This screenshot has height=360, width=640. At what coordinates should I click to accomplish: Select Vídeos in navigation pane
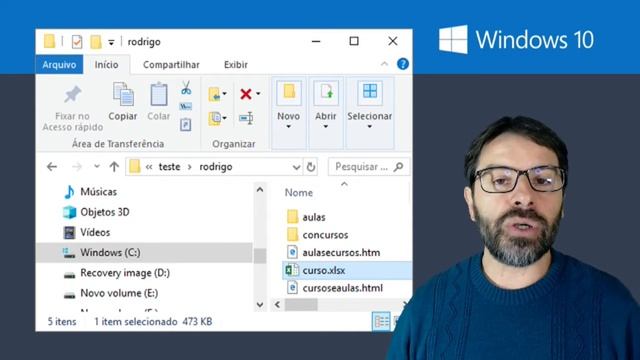click(x=95, y=232)
